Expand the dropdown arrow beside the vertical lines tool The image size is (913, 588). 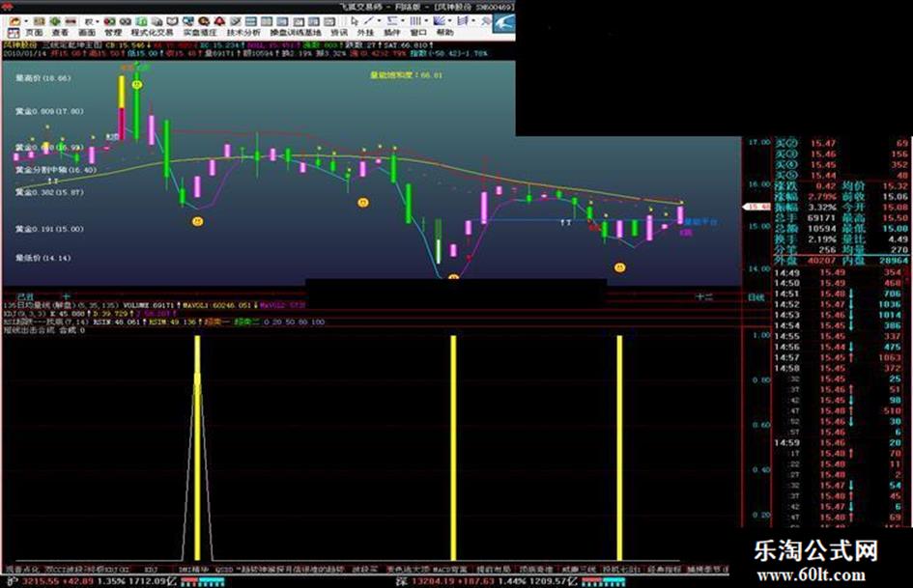[426, 21]
